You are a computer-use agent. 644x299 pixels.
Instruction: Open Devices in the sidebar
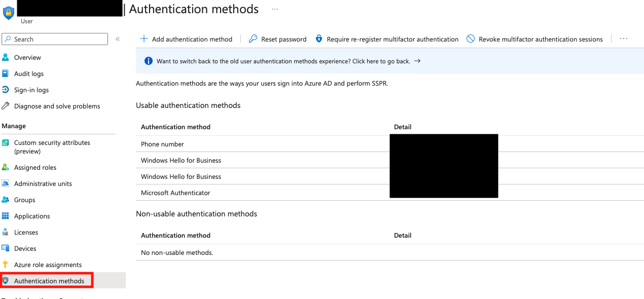tap(25, 249)
